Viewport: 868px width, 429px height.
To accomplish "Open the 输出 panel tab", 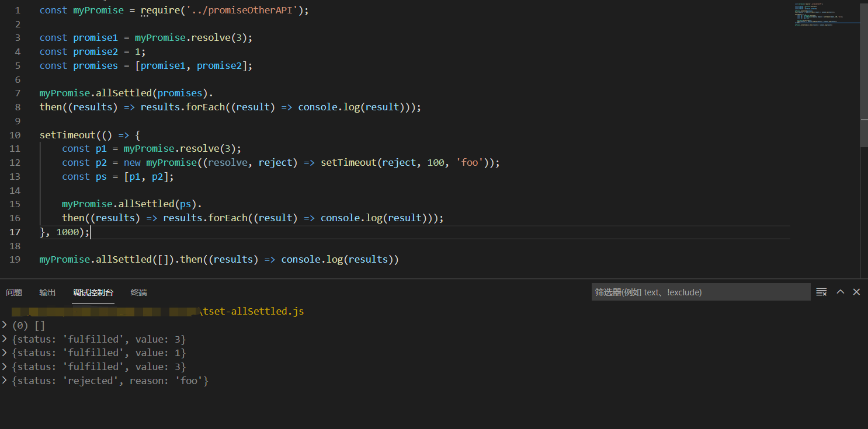I will click(48, 292).
